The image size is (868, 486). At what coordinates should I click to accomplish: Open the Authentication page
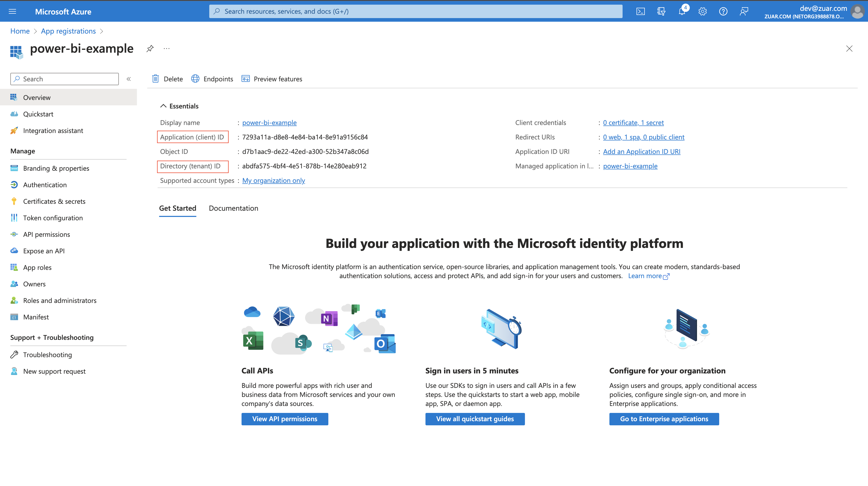coord(68,185)
